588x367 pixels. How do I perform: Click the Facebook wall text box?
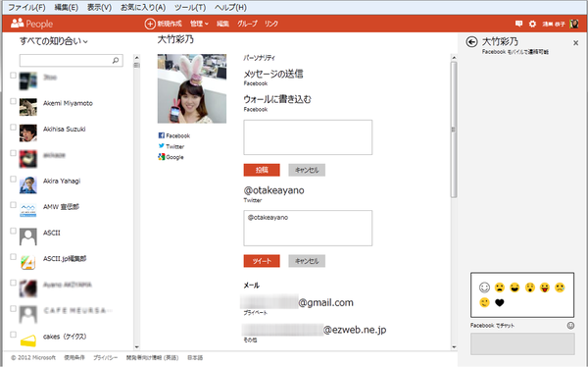[x=308, y=137]
